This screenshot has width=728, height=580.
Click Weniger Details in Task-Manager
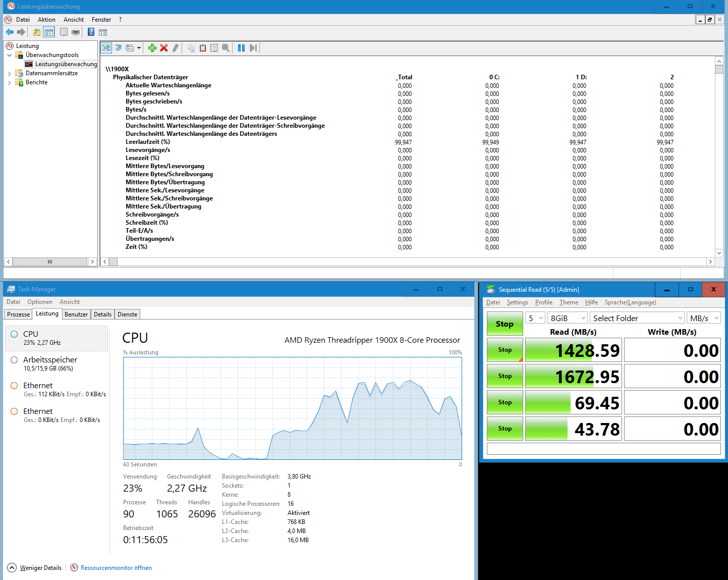[x=35, y=568]
